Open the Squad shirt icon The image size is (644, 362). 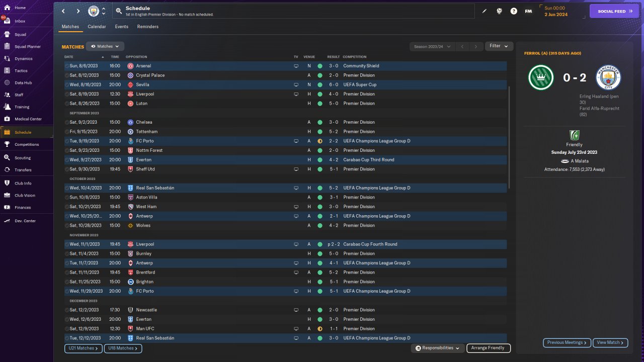(7, 35)
